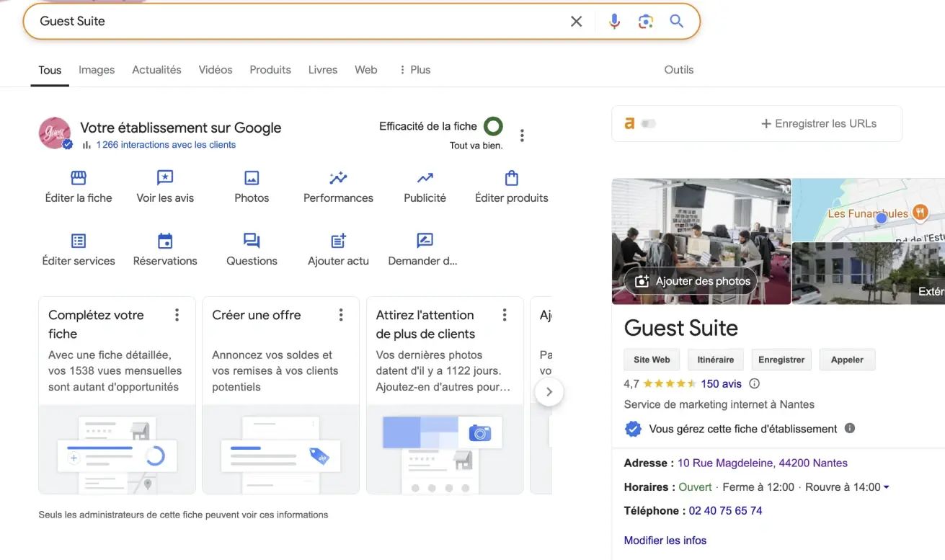Click the Site Web button

click(x=652, y=360)
